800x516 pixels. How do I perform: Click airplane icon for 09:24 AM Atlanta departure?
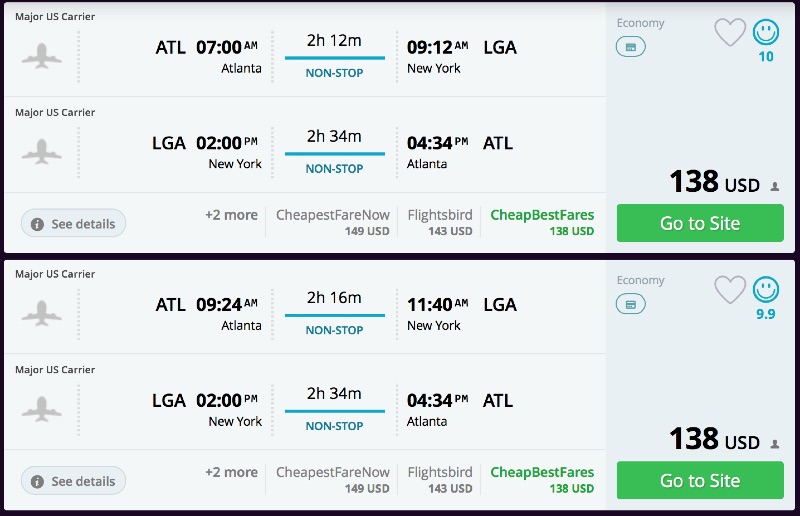pos(42,313)
